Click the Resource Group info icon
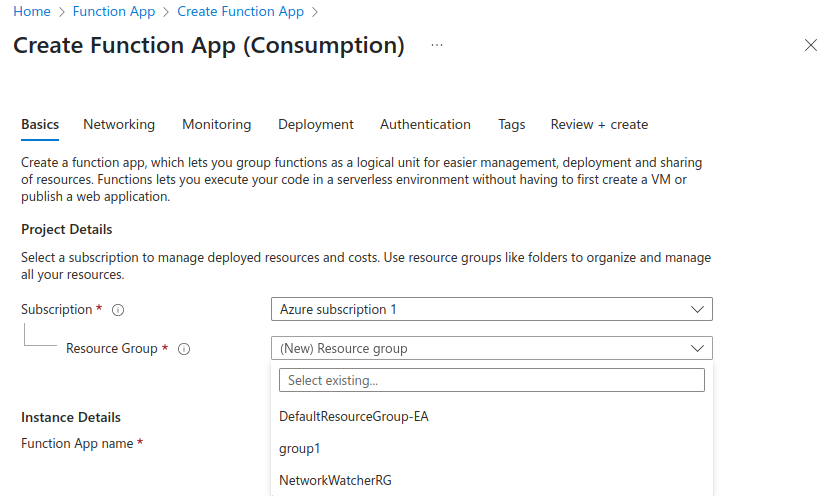825x496 pixels. tap(184, 349)
